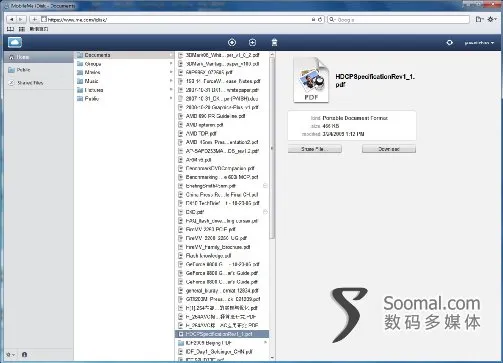503x363 pixels.
Task: Select the Music folder
Action: click(x=124, y=81)
